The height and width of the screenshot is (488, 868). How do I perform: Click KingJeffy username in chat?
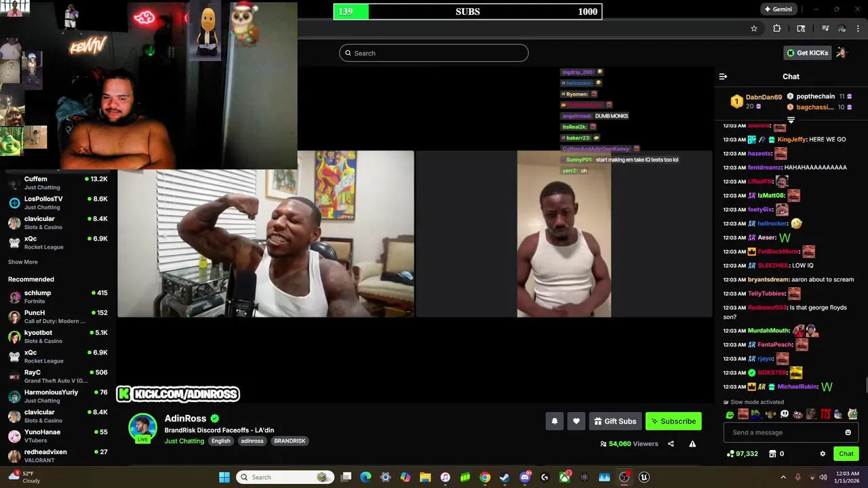pos(791,140)
